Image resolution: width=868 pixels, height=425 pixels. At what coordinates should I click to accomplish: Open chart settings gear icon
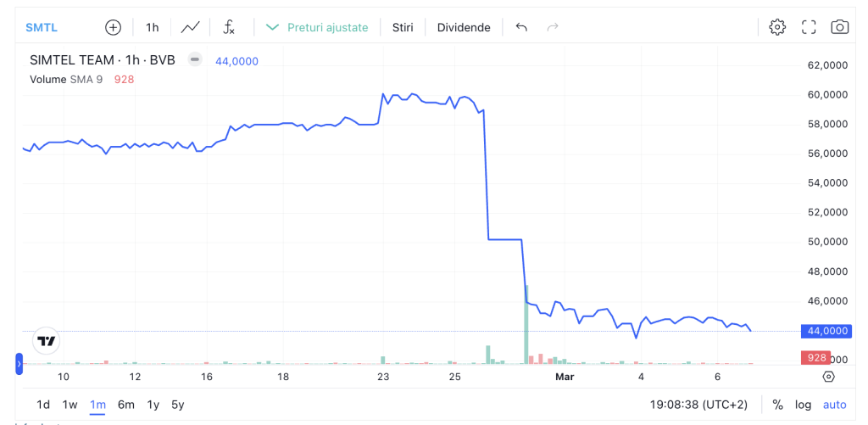pyautogui.click(x=776, y=27)
